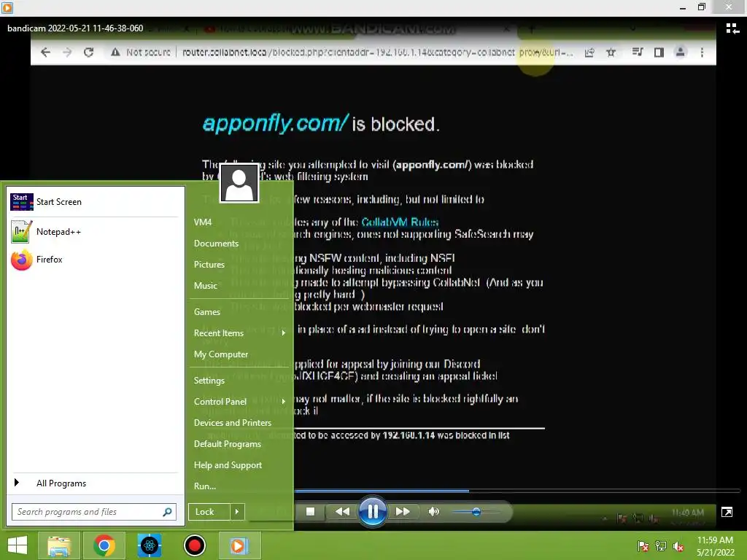Click search magnifier icon in start menu

(167, 512)
